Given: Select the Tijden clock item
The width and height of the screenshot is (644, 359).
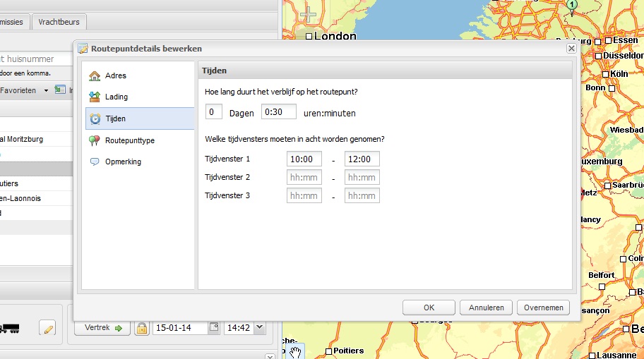Looking at the screenshot, I should click(115, 118).
